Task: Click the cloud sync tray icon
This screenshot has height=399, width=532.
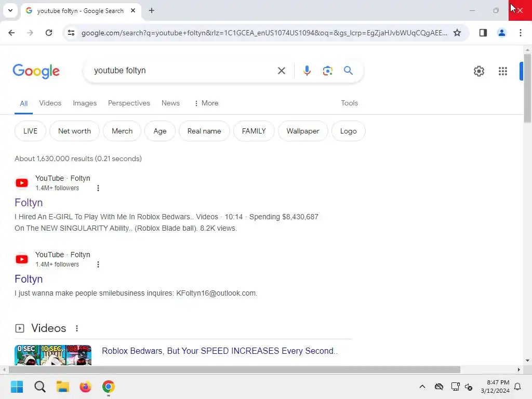Action: (x=438, y=387)
